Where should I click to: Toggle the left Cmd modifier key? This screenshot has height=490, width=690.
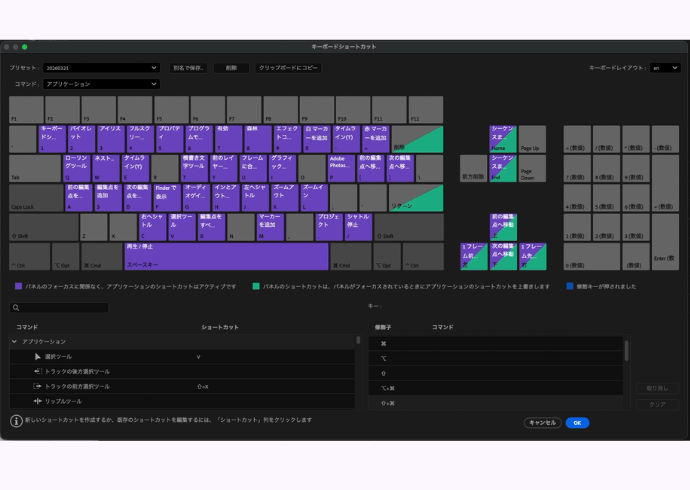point(101,257)
